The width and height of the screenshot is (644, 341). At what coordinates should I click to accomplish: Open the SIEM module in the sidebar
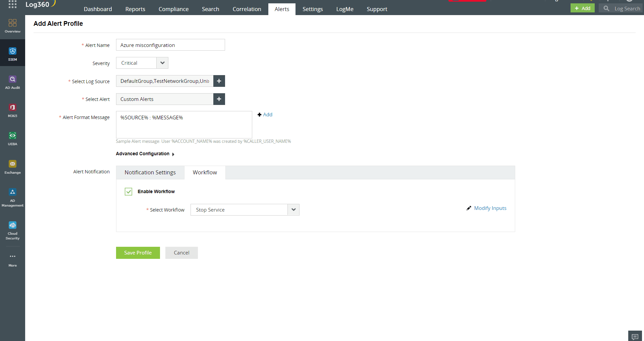12,53
